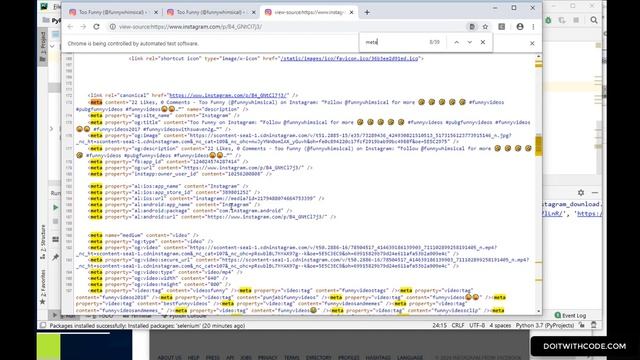640x360 pixels.
Task: Click the Stop button in PyCharm Run panel
Action: coord(56,221)
